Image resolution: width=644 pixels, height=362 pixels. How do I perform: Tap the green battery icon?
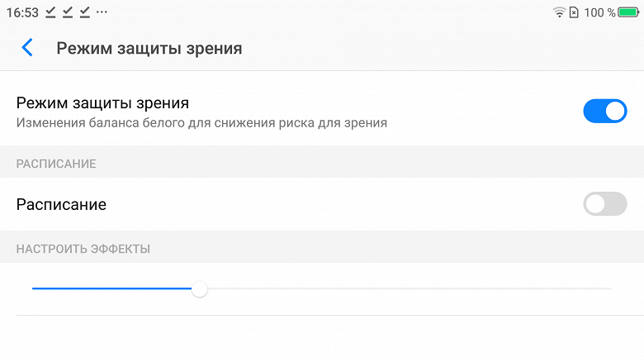628,12
